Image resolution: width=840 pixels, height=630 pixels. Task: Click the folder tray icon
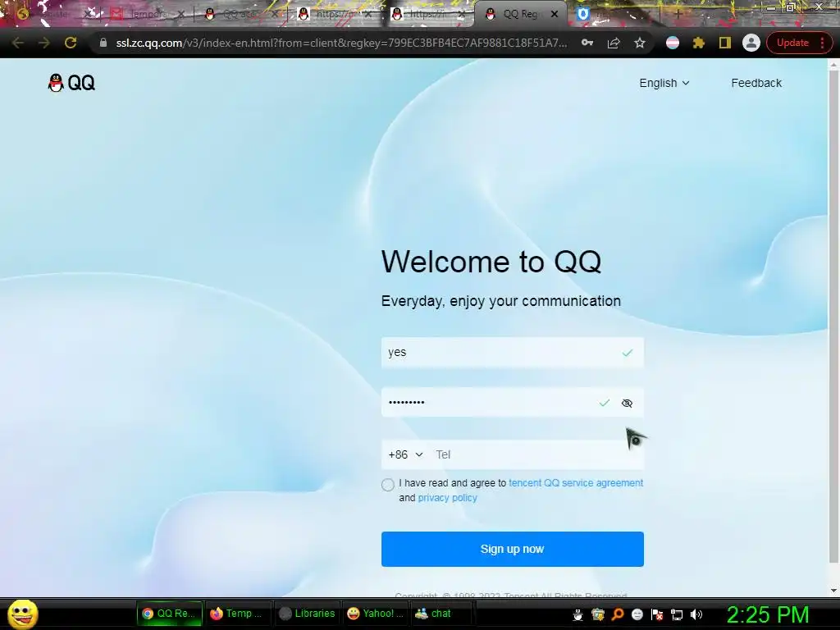click(598, 615)
